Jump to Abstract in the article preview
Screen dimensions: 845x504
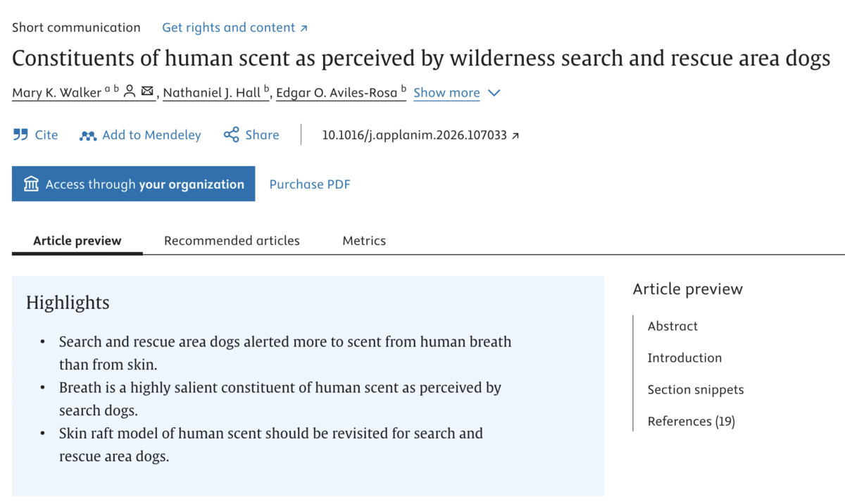pos(672,327)
